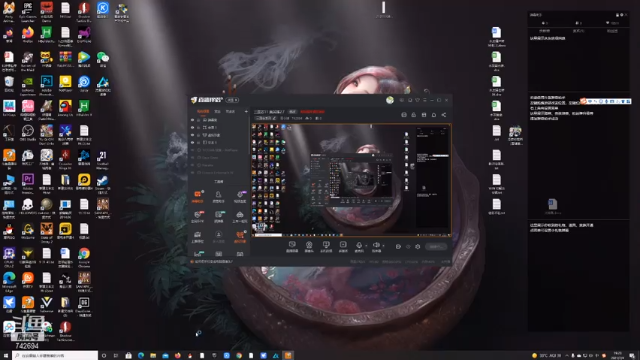Select the first tab in the right dark panel

point(544,31)
